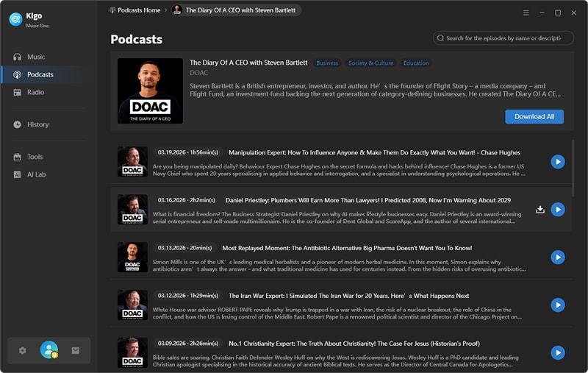Click the Christianity Expert episode thumbnail
Image resolution: width=588 pixels, height=373 pixels.
click(x=132, y=352)
